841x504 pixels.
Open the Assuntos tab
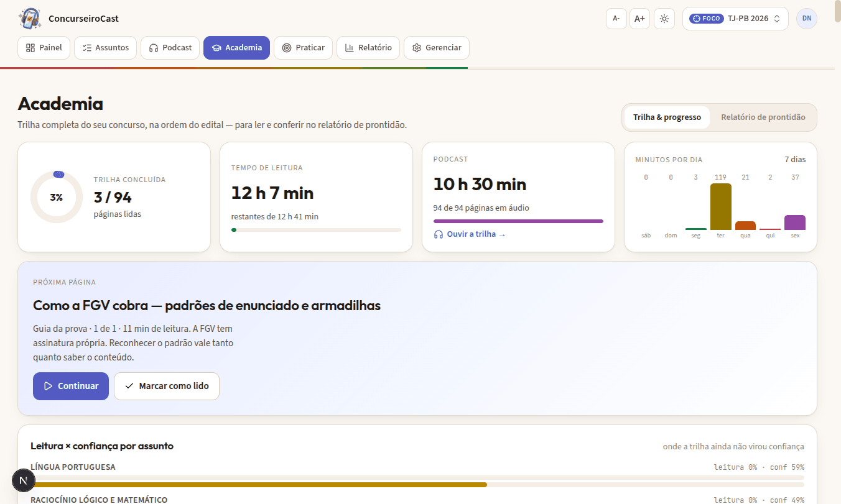pyautogui.click(x=106, y=48)
